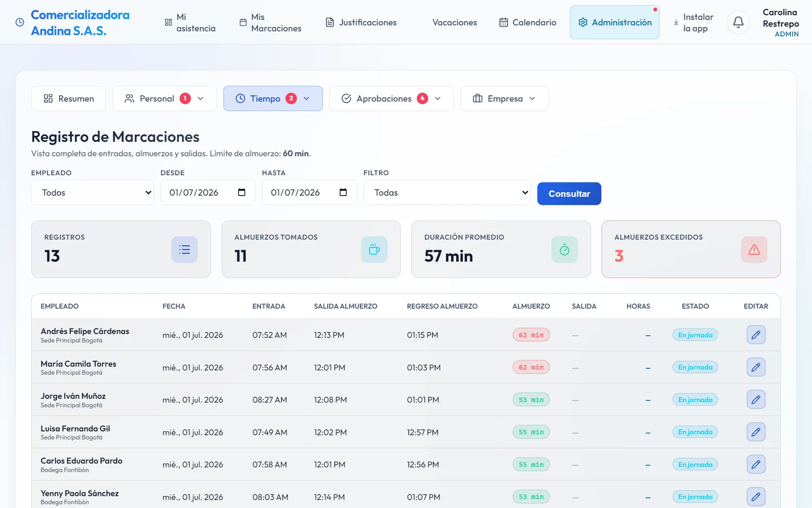Click lunch return time 01:03 PM
812x508 pixels.
[424, 367]
